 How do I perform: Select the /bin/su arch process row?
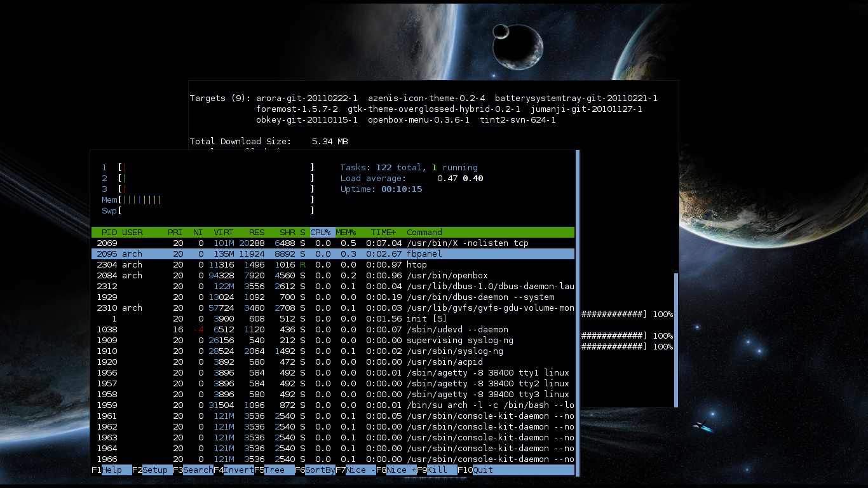click(333, 405)
